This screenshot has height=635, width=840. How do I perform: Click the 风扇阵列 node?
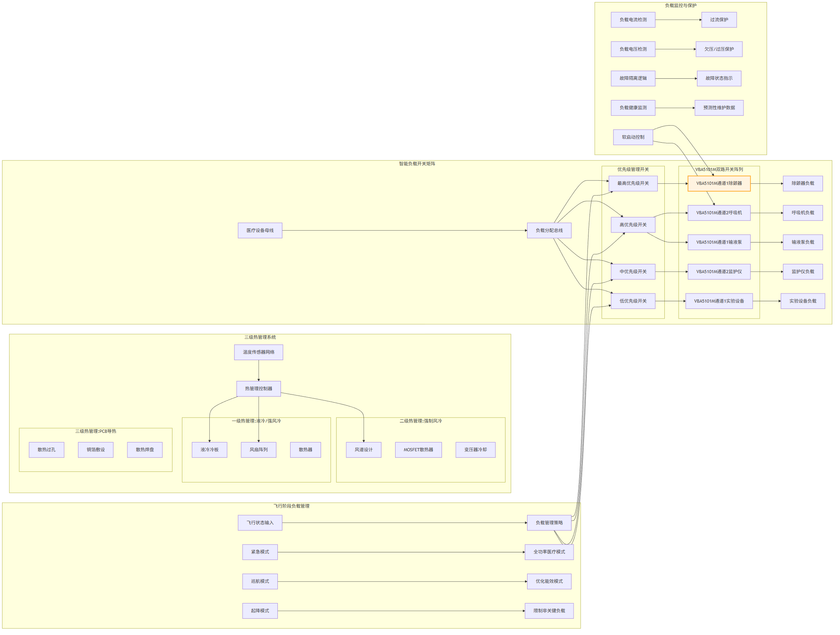(259, 450)
